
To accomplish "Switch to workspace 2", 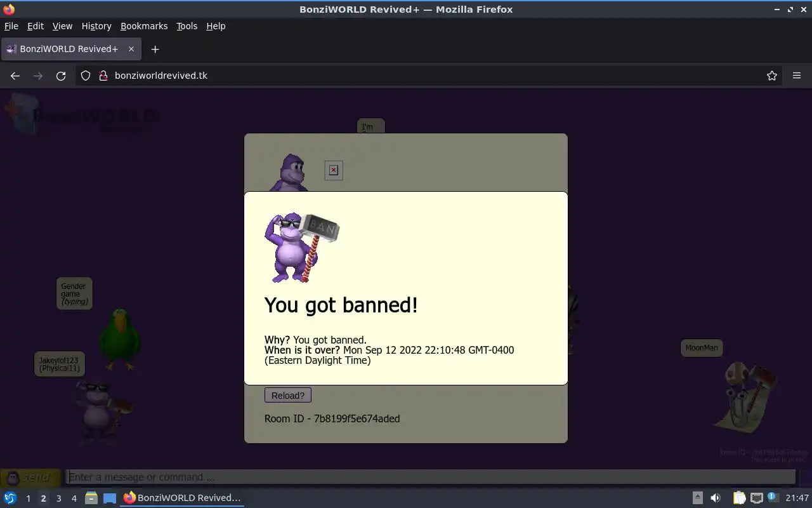I will (x=43, y=498).
